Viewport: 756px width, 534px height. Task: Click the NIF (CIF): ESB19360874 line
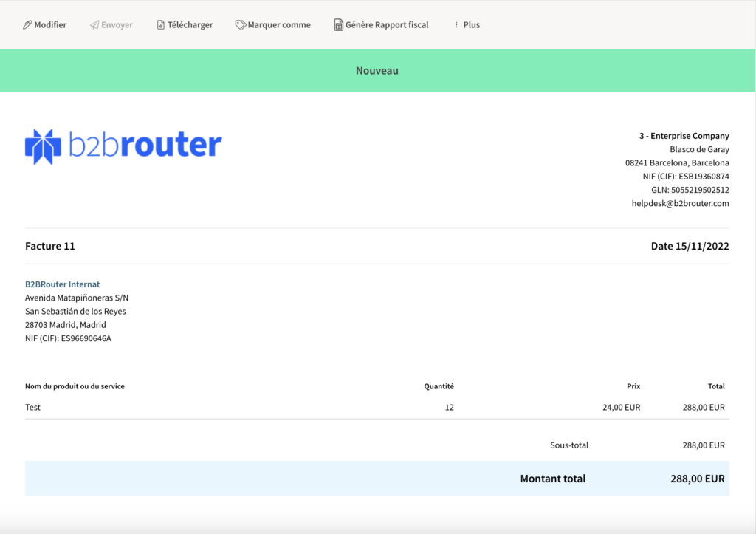pyautogui.click(x=686, y=176)
